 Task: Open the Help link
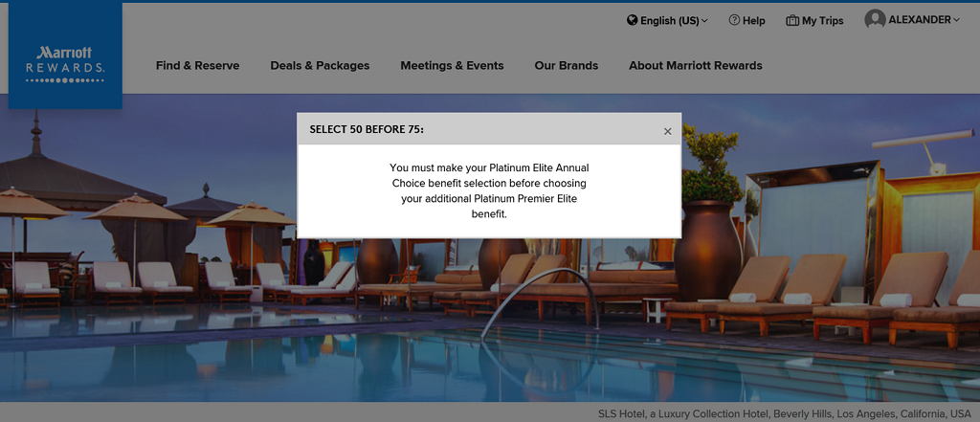coord(753,20)
